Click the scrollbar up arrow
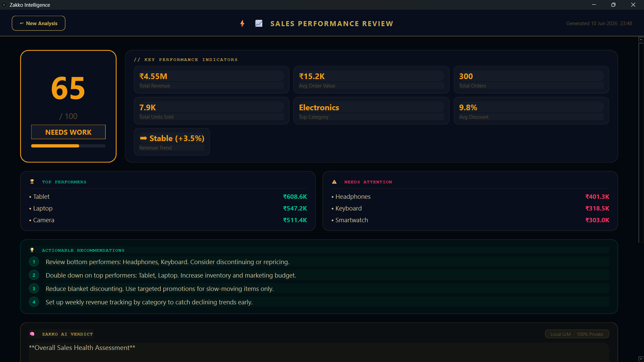The image size is (644, 362). tap(641, 40)
